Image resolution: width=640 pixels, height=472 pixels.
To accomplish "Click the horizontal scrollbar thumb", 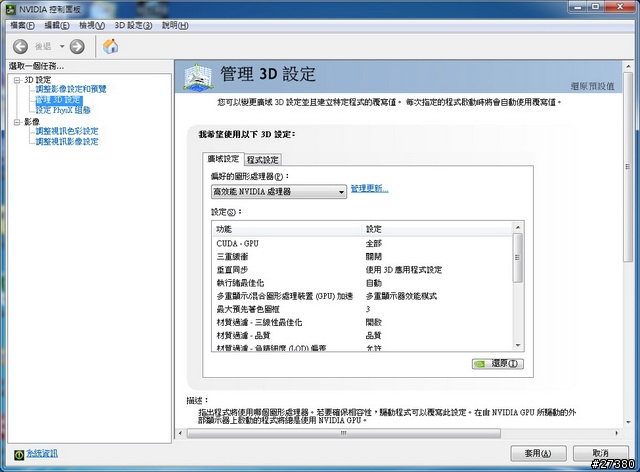I will [x=344, y=433].
